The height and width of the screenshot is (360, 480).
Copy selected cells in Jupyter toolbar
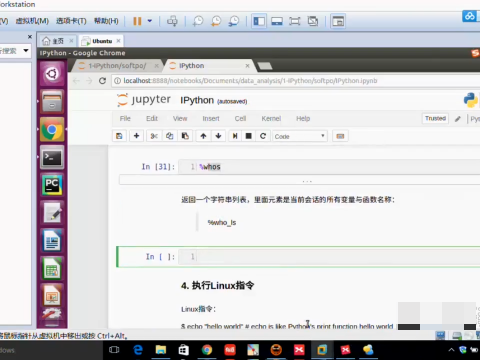[169, 136]
